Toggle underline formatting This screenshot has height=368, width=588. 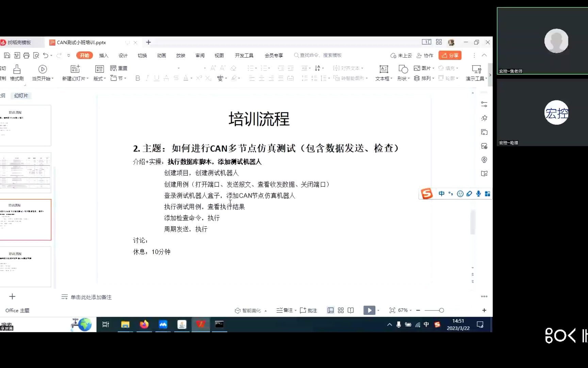click(156, 78)
